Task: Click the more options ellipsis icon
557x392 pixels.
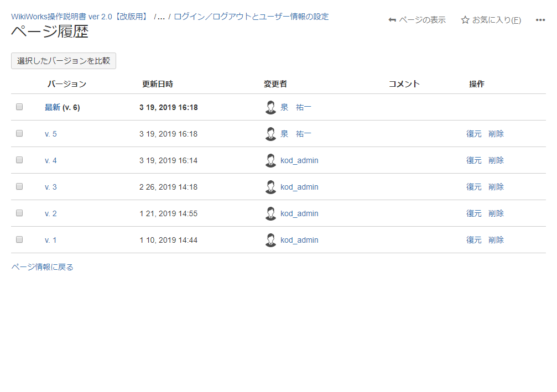Action: (x=540, y=20)
